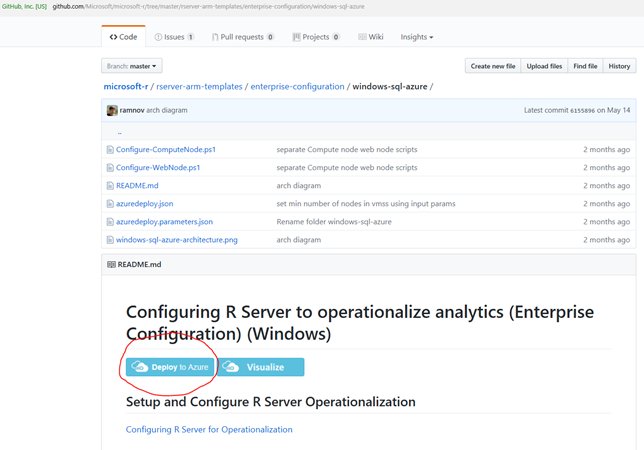The image size is (644, 450).
Task: Open ramnov's user profile link
Action: (132, 110)
